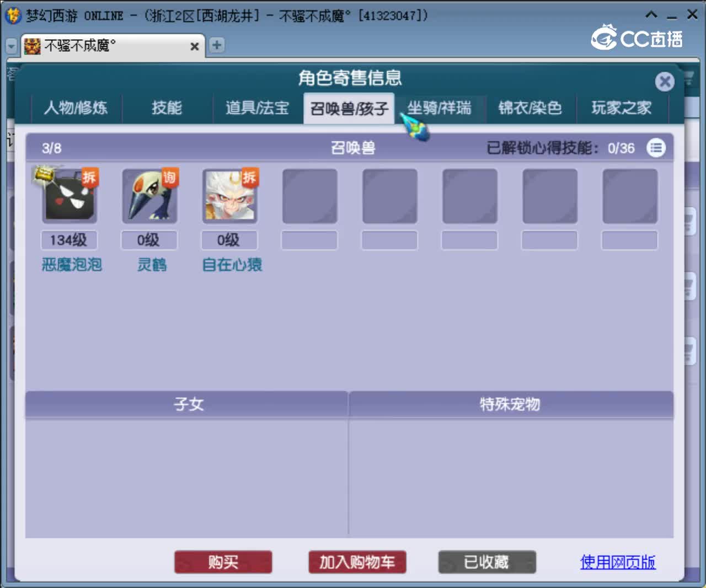
Task: Click the 134级 level label
Action: [69, 240]
